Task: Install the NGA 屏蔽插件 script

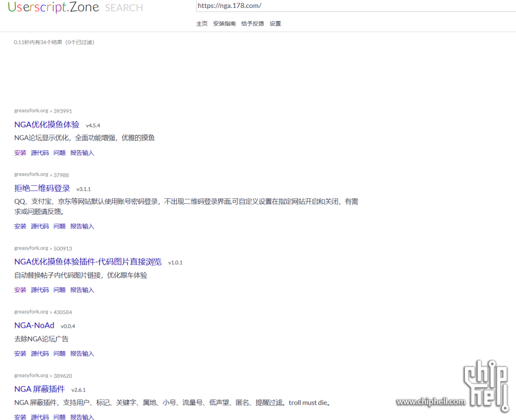Action: (20, 417)
